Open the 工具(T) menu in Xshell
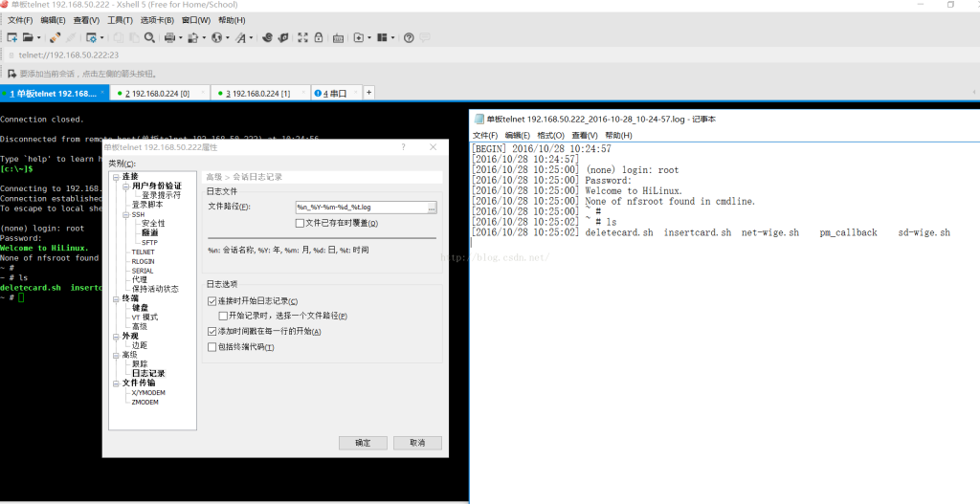Image resolution: width=980 pixels, height=504 pixels. click(120, 20)
